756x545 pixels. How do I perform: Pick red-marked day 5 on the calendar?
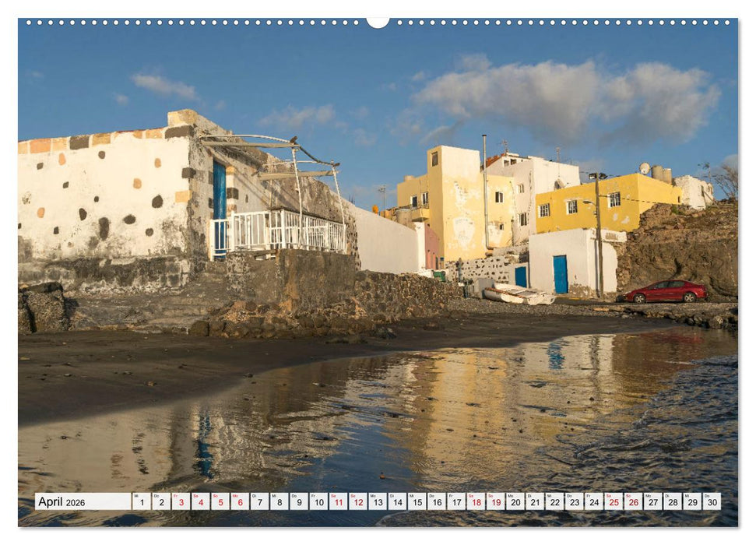[x=220, y=501]
